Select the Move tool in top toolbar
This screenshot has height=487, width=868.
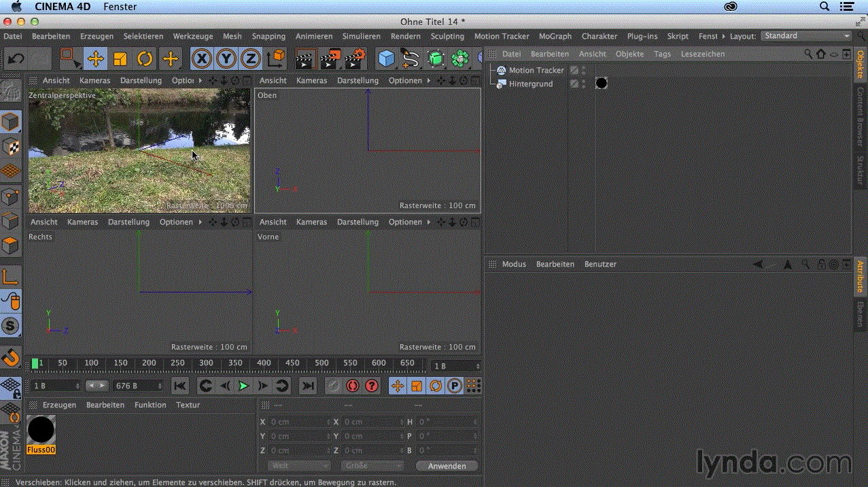tap(96, 59)
